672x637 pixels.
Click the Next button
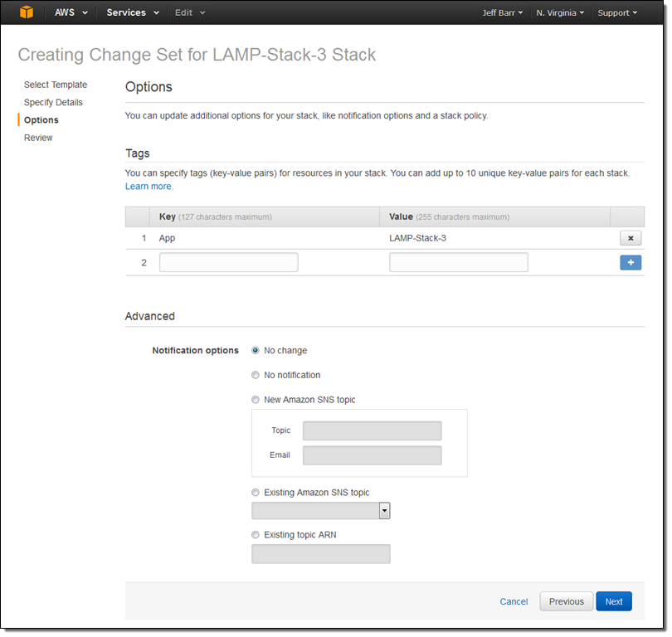[613, 601]
